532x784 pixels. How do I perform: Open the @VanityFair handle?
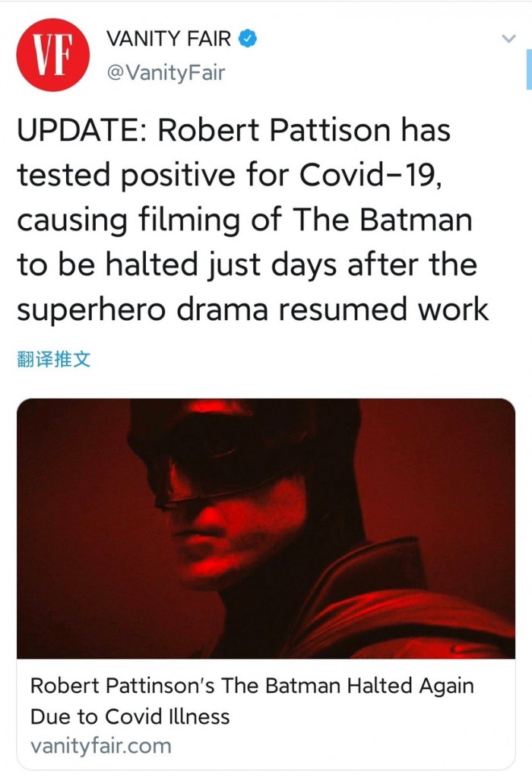click(x=166, y=73)
